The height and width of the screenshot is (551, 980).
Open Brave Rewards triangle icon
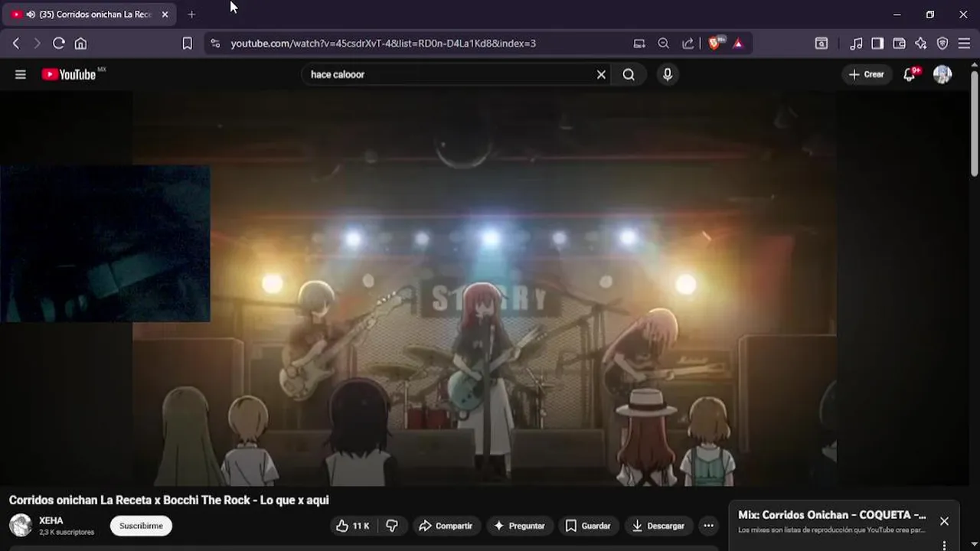[738, 44]
